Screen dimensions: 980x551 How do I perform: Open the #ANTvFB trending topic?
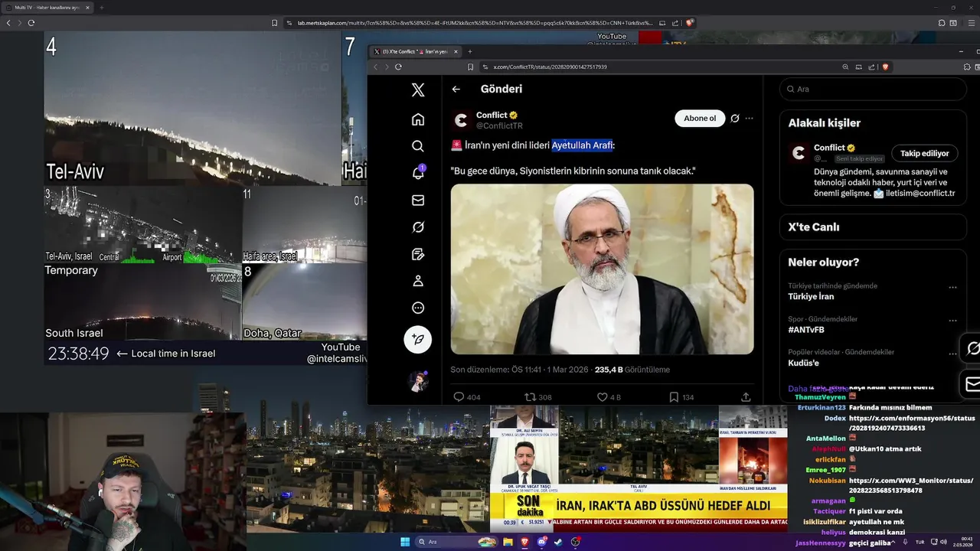click(806, 330)
